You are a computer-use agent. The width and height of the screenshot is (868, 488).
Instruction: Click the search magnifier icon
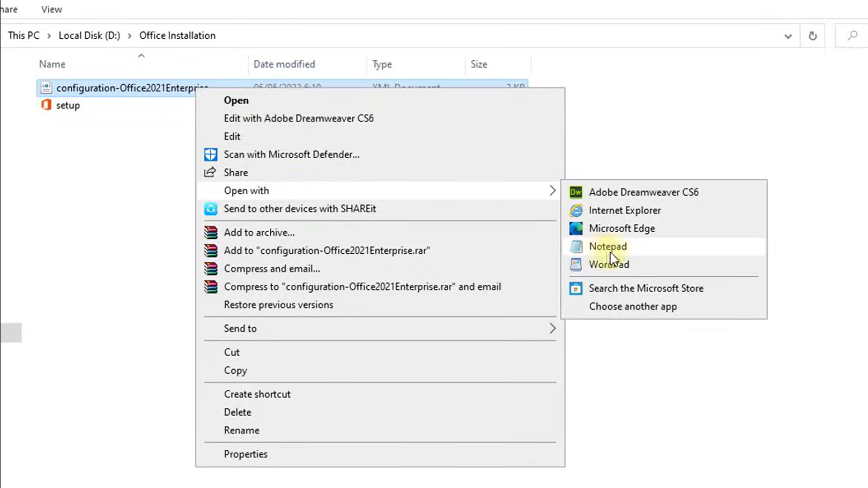(852, 36)
